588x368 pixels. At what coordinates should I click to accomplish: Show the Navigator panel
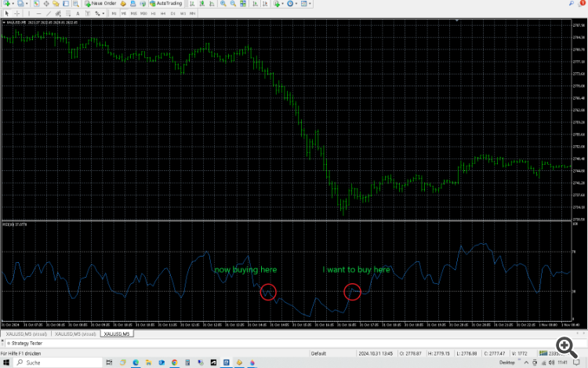(x=56, y=3)
